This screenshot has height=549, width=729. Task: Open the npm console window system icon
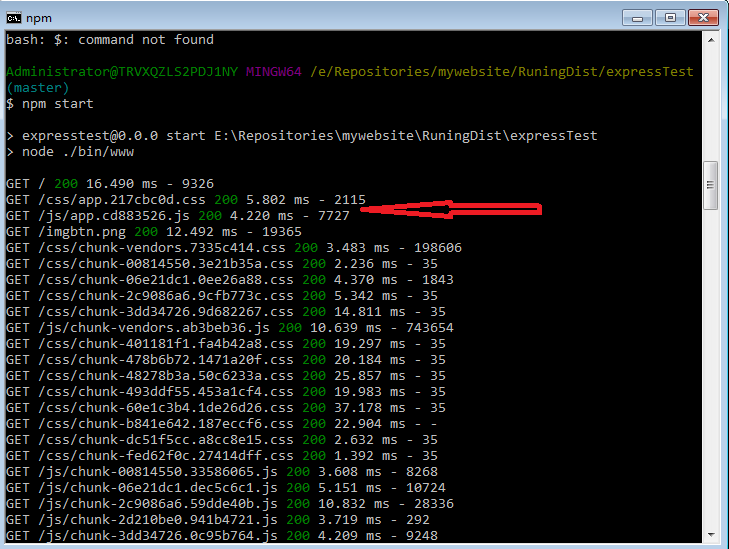pyautogui.click(x=13, y=18)
